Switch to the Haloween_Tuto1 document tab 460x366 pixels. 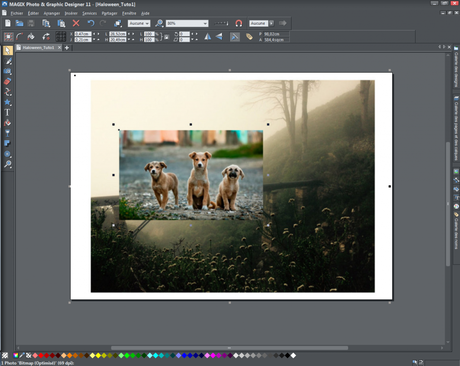38,48
